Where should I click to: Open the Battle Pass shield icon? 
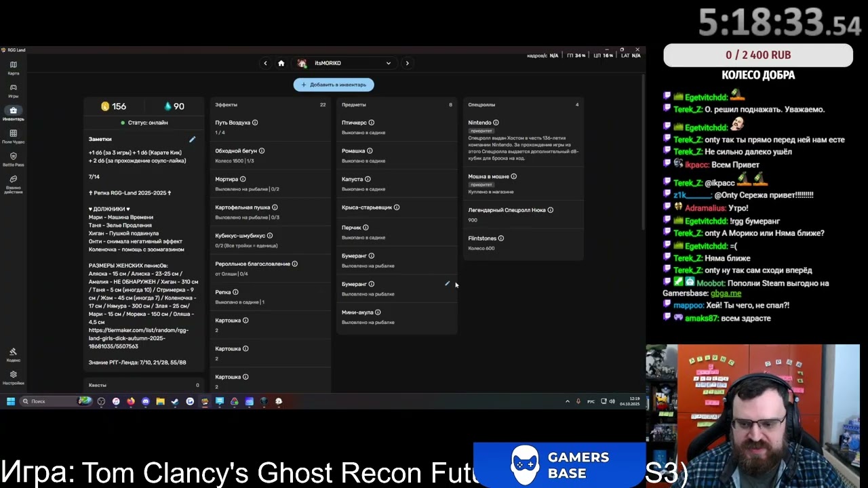click(x=13, y=159)
